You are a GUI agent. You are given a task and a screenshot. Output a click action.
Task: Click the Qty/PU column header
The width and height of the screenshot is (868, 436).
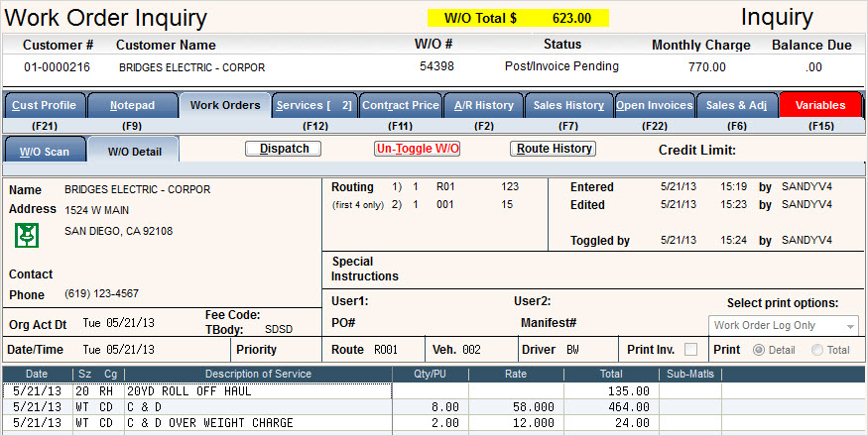[431, 374]
